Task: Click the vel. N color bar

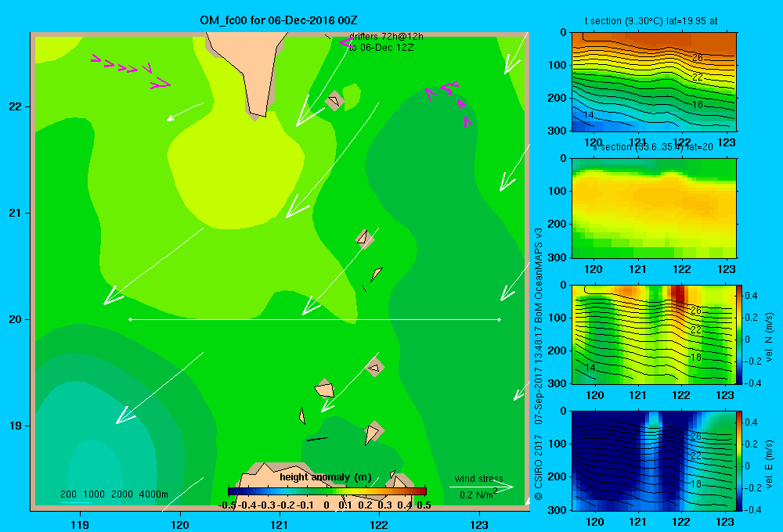Action: coord(740,334)
